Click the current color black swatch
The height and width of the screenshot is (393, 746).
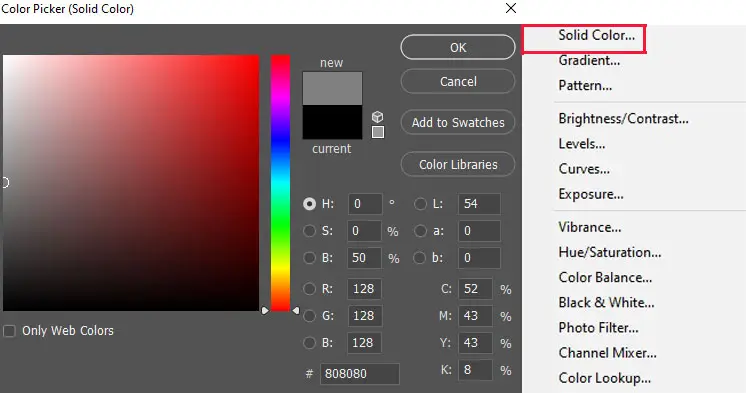pos(332,122)
